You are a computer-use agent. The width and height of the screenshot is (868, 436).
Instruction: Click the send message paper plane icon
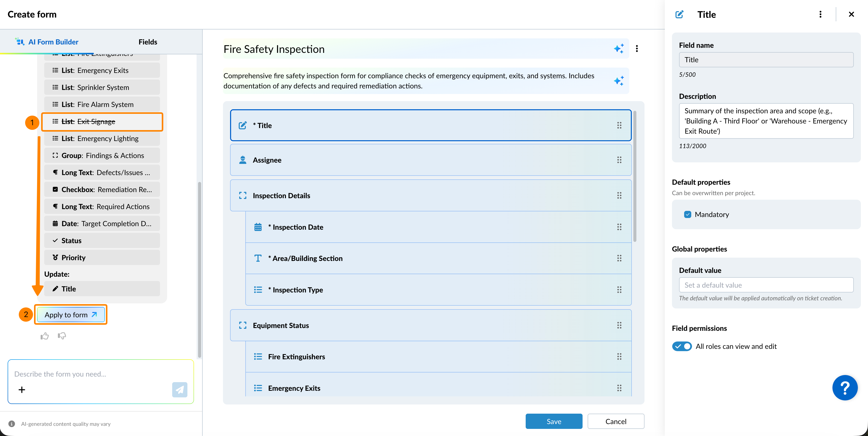click(x=180, y=390)
